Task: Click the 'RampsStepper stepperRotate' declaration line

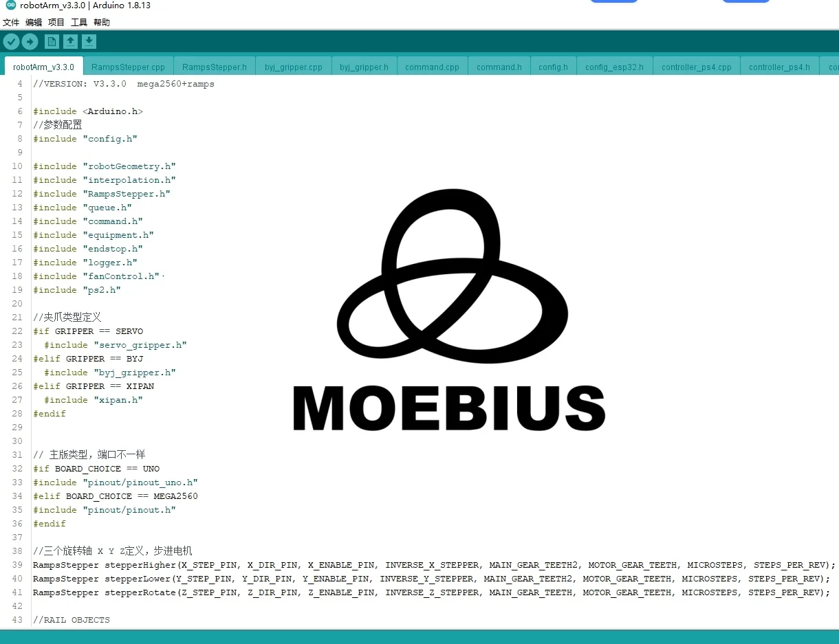Action: 431,592
